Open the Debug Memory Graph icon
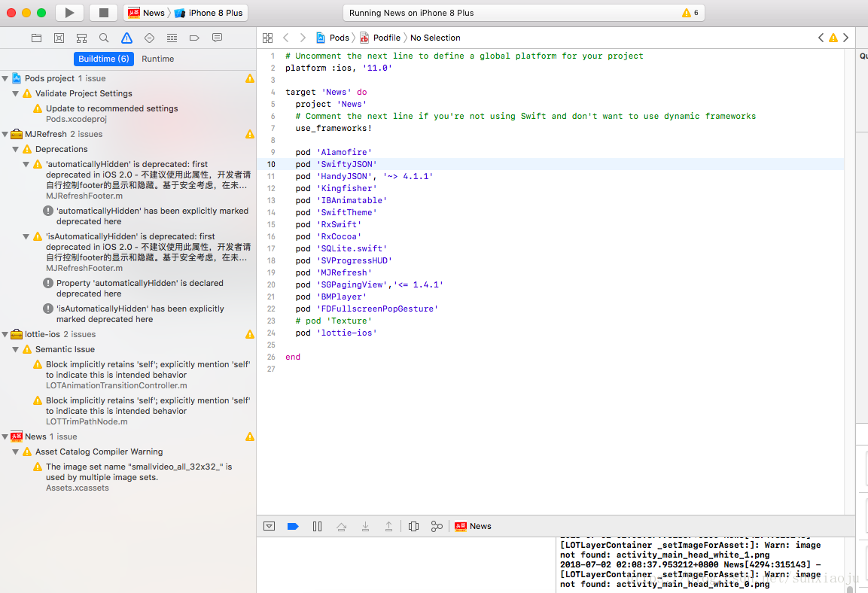The width and height of the screenshot is (868, 593). tap(437, 526)
